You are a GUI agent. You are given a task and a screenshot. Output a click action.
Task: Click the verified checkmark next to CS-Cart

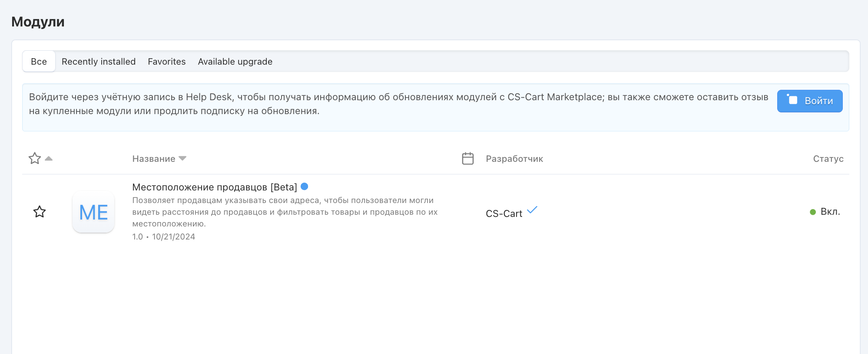pos(532,210)
